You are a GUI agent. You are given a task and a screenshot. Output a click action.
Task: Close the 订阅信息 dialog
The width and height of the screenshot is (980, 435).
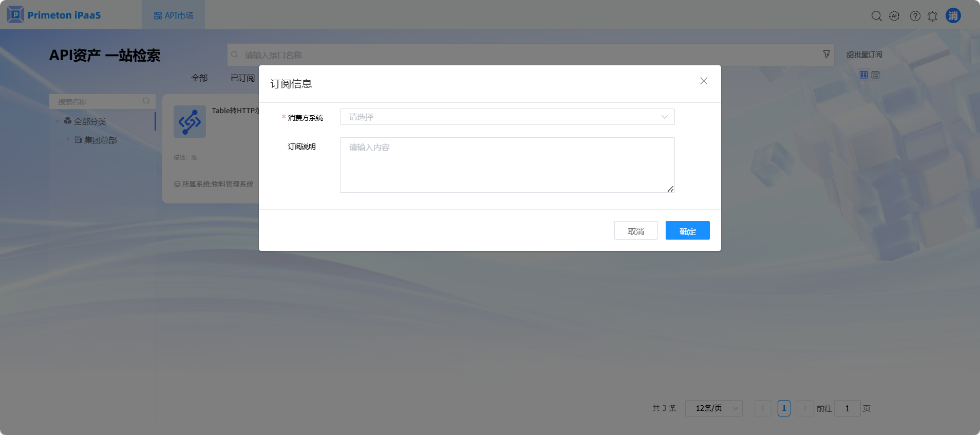coord(704,81)
